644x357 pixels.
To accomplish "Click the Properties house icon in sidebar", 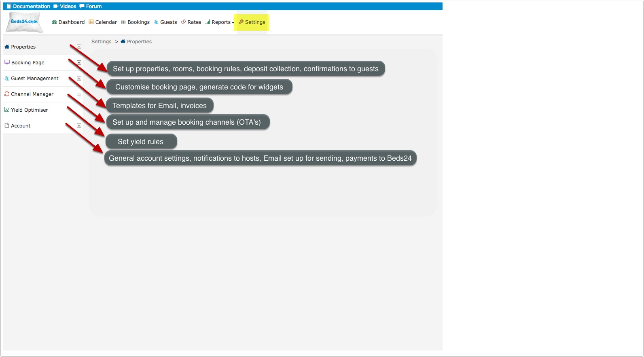I will click(7, 47).
